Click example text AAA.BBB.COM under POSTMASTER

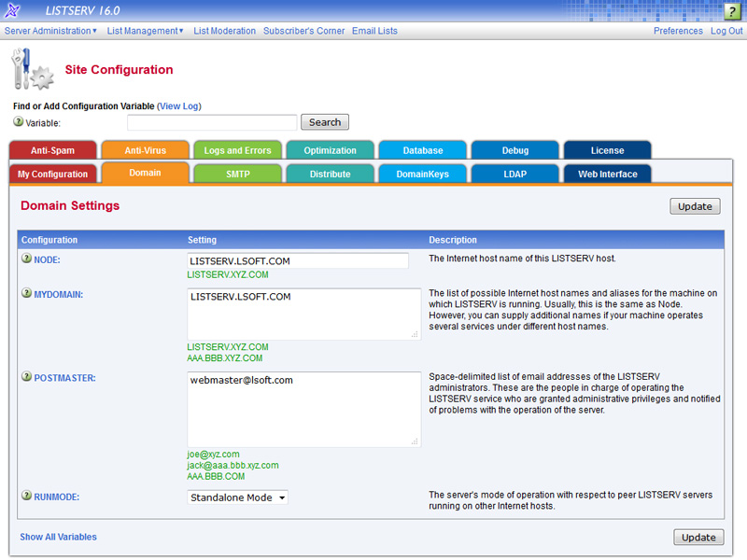click(216, 476)
